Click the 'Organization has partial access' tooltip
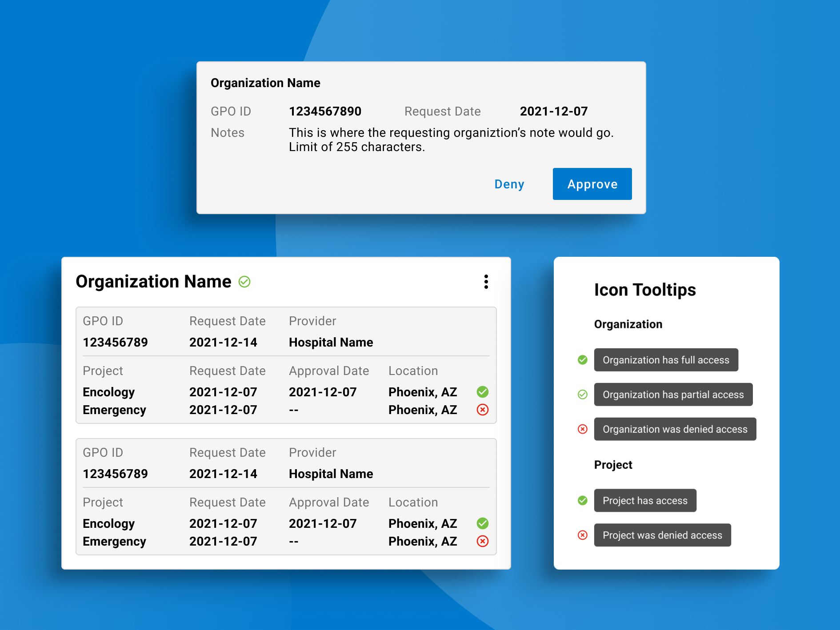 673,395
